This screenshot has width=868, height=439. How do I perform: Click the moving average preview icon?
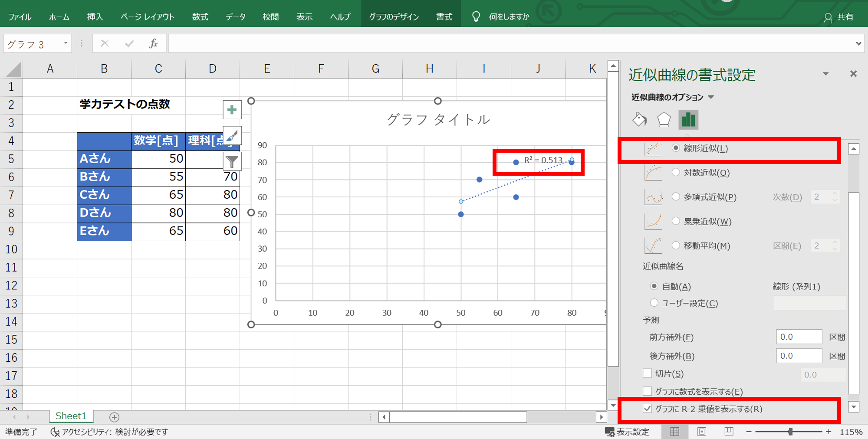654,246
